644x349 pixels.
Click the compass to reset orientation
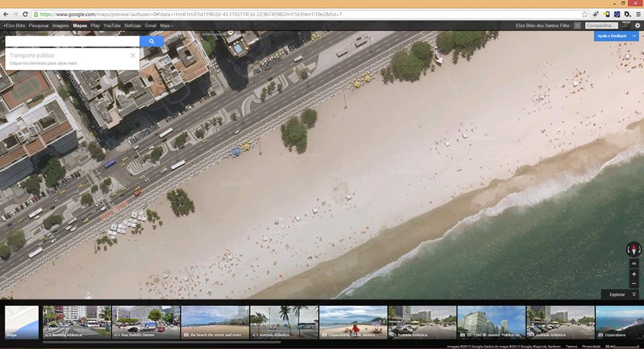click(x=634, y=250)
